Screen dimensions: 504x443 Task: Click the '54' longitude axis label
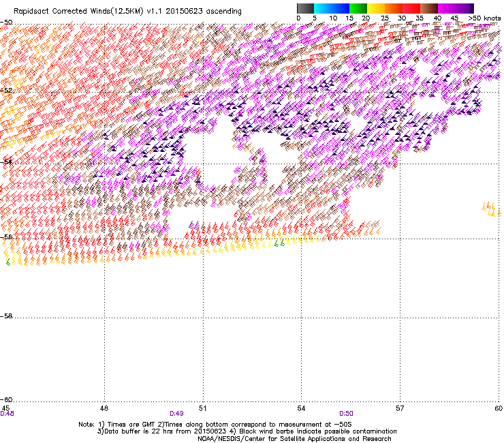point(301,408)
